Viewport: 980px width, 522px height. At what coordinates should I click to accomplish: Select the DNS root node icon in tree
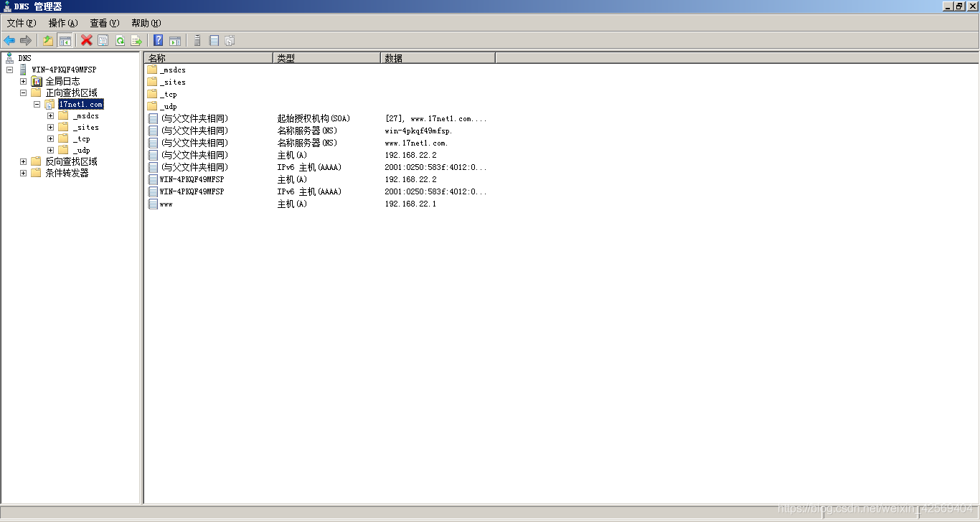point(9,58)
